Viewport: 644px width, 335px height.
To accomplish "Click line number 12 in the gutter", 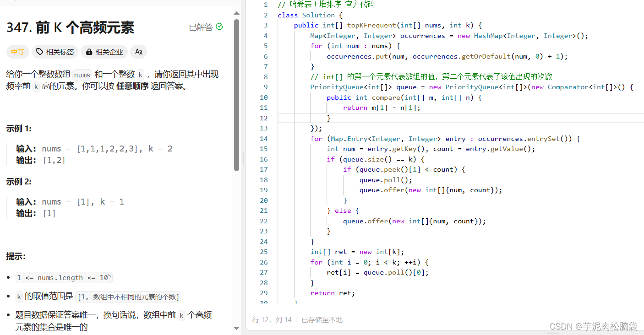I will click(x=263, y=118).
